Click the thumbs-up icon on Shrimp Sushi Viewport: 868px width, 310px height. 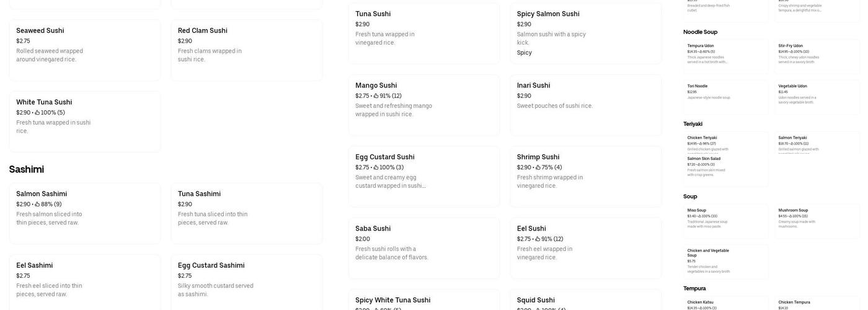[x=538, y=167]
